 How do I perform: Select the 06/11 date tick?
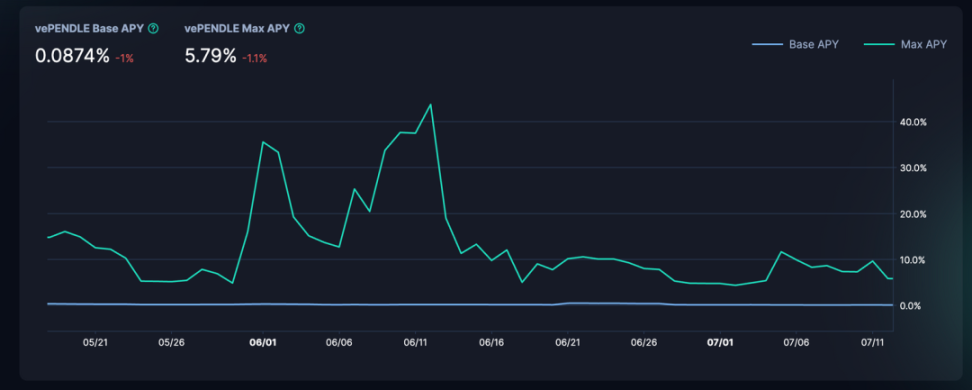coord(415,342)
